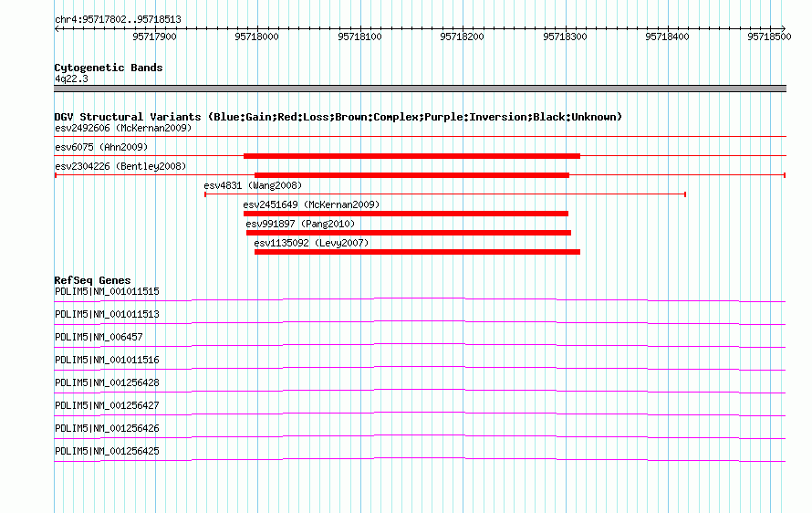Click the gray 4q22.3 cytogenetic band bar

pyautogui.click(x=420, y=89)
